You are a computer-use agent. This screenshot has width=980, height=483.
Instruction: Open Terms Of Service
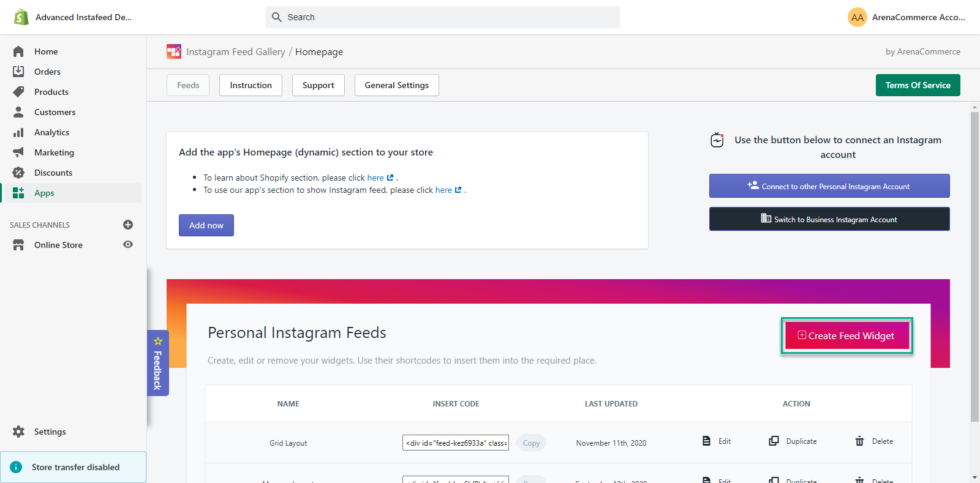[x=918, y=85]
